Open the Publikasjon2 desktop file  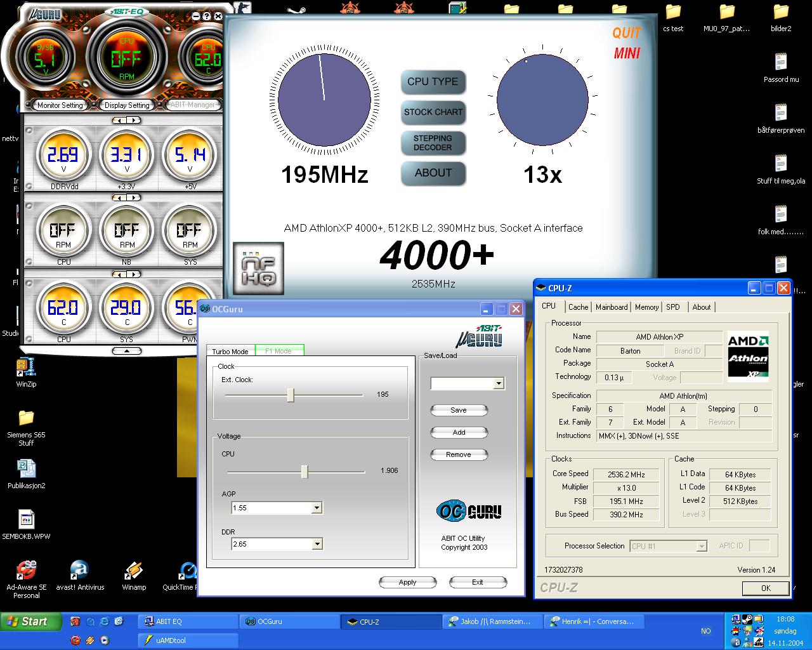26,474
